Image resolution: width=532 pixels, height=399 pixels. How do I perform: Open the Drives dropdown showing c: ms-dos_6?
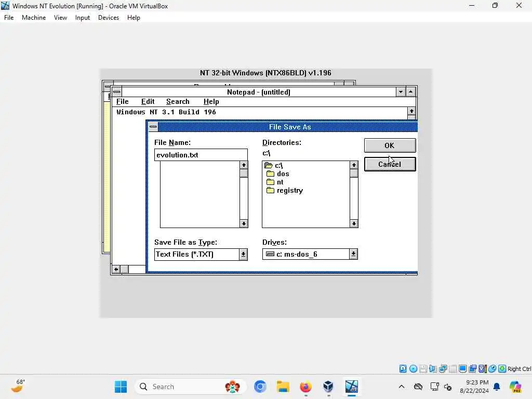(353, 254)
